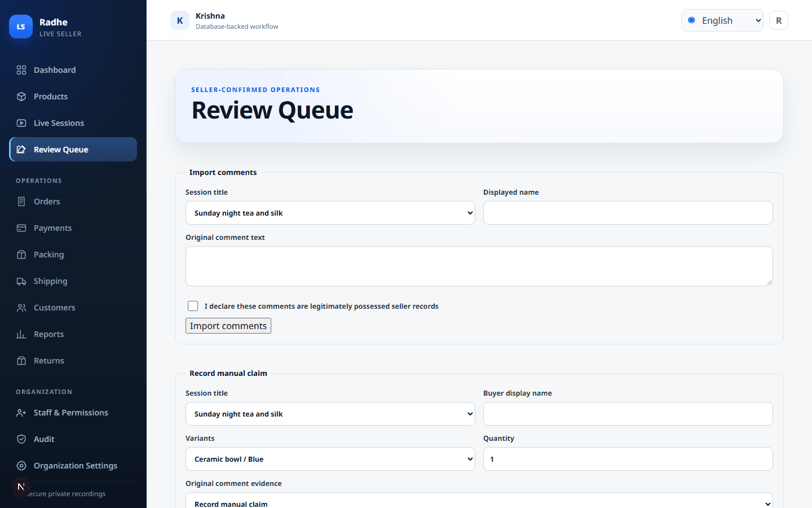
Task: Click the SELLER-CONFIRMED OPERATIONS label
Action: pos(255,90)
